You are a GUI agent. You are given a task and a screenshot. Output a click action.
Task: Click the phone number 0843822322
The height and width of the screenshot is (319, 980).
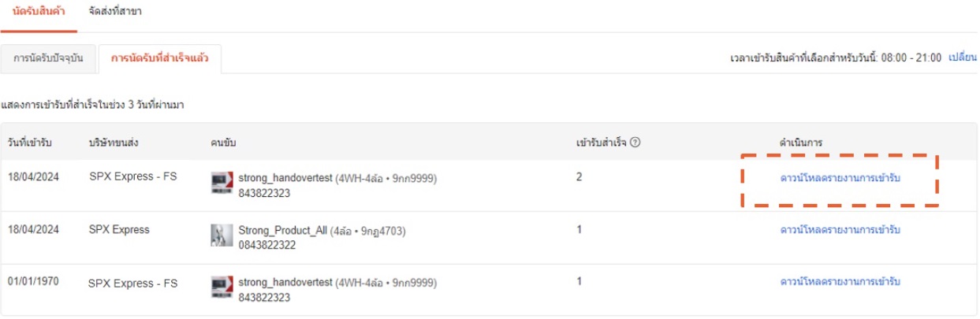(266, 246)
